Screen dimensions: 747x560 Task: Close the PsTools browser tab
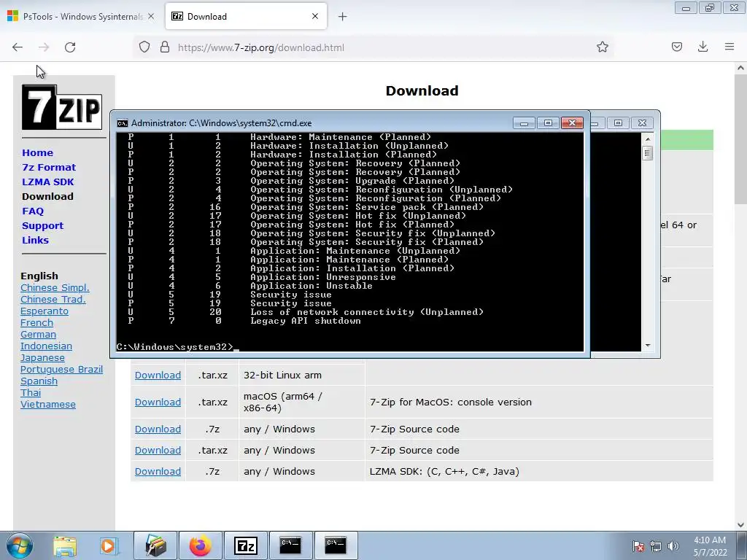click(x=151, y=16)
